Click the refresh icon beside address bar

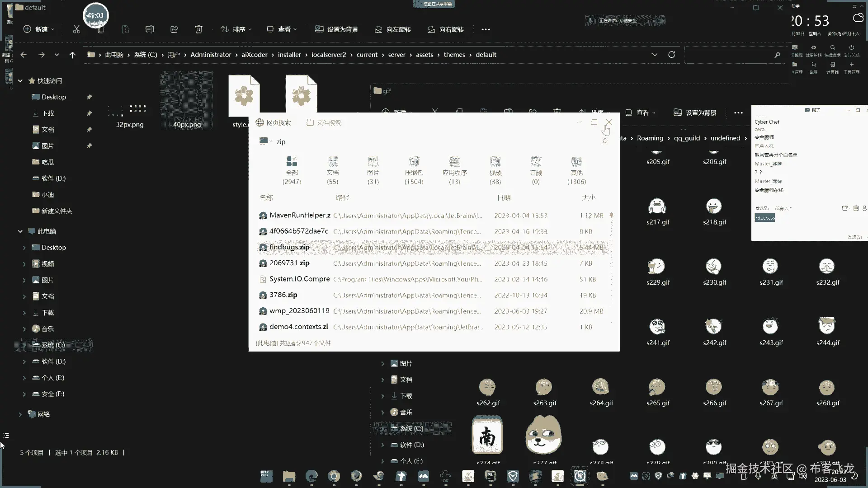tap(672, 55)
